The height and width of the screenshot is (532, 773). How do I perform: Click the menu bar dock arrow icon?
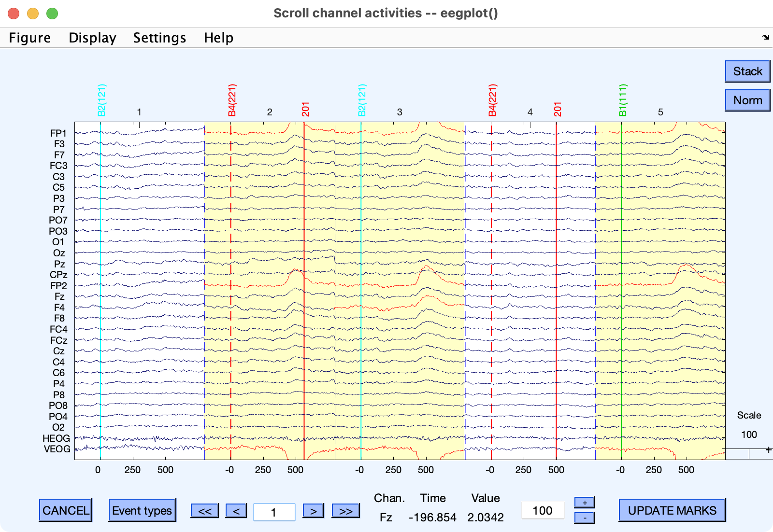click(766, 37)
